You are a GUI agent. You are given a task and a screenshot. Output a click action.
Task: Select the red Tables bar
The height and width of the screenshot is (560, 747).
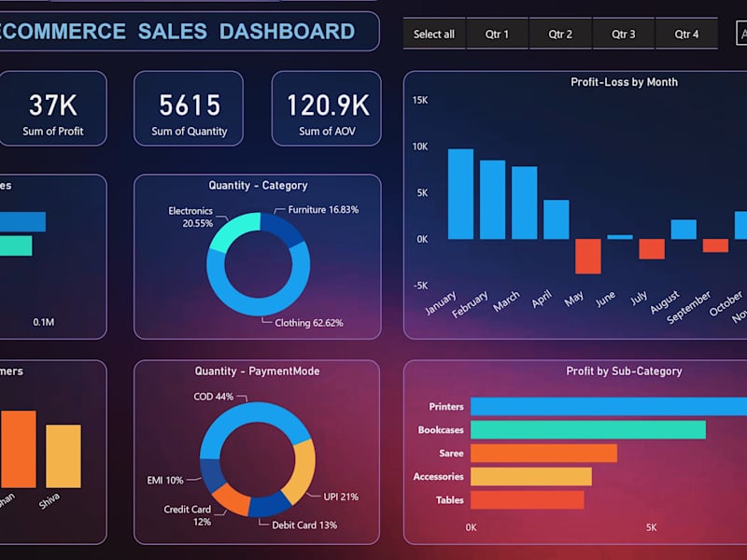pyautogui.click(x=528, y=500)
